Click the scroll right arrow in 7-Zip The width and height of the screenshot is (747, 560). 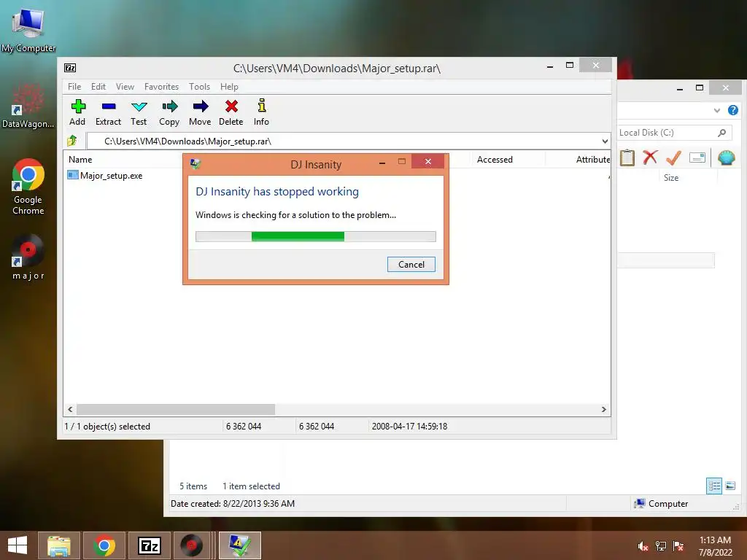(x=603, y=409)
